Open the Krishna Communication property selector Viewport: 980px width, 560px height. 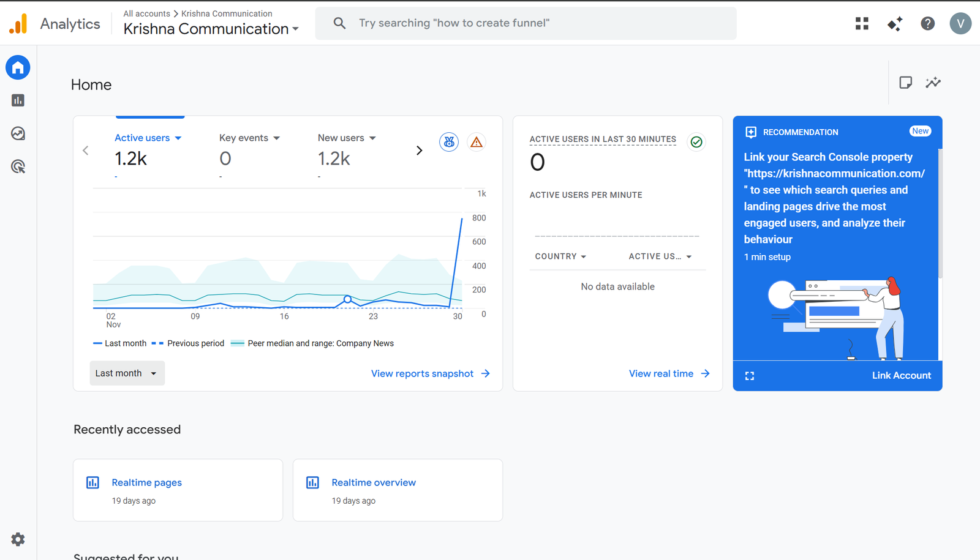211,29
